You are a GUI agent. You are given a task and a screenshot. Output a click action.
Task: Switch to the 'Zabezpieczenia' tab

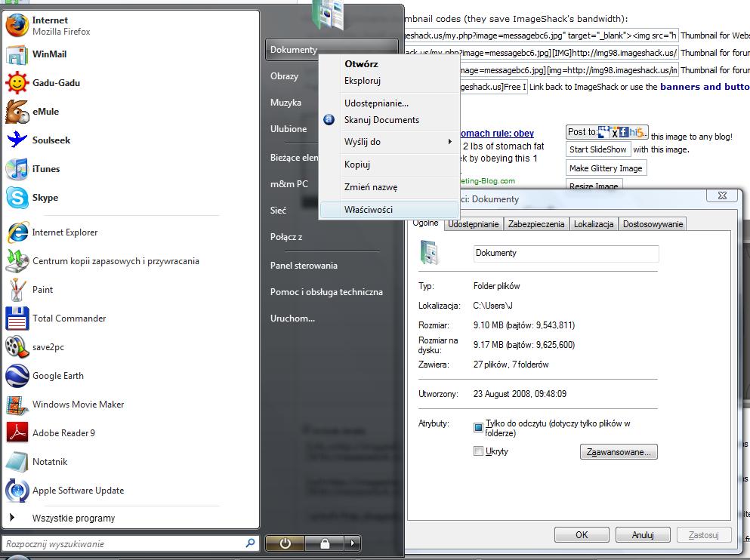[x=535, y=224]
